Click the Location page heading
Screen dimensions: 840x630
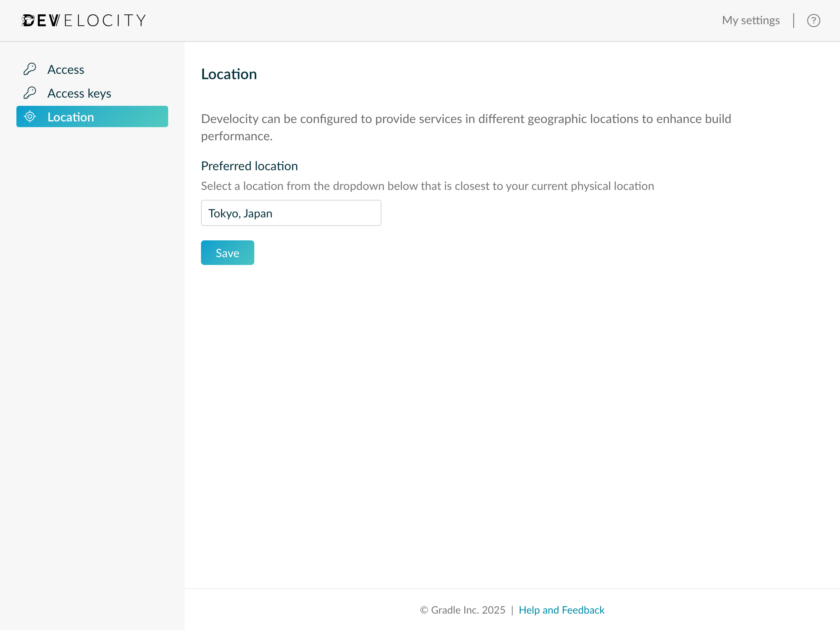(229, 74)
